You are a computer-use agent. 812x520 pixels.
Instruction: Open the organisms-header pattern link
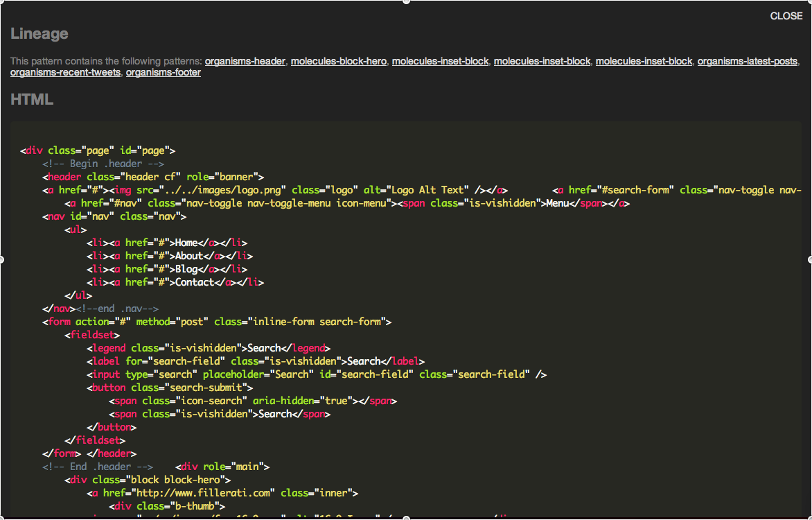pos(245,61)
